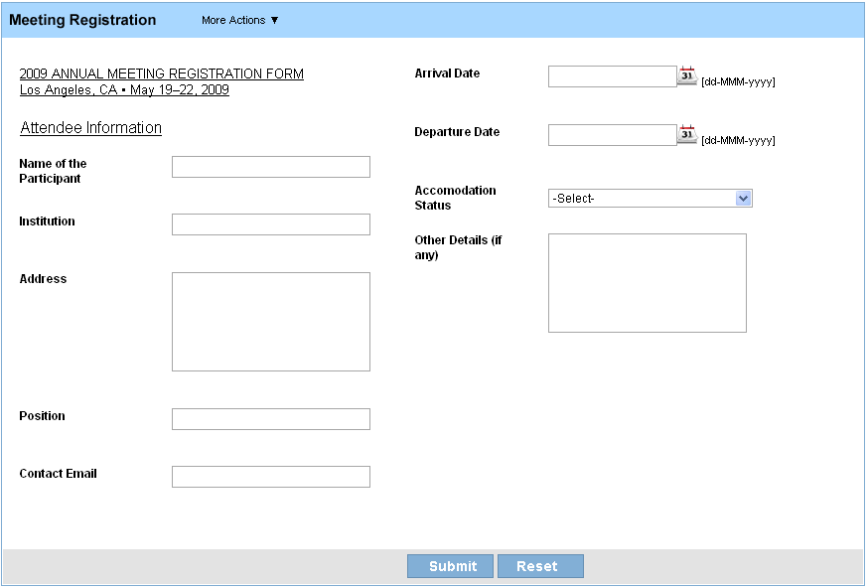Image resolution: width=868 pixels, height=588 pixels.
Task: Open the 2009 Annual Meeting Registration Form link
Action: click(x=161, y=73)
